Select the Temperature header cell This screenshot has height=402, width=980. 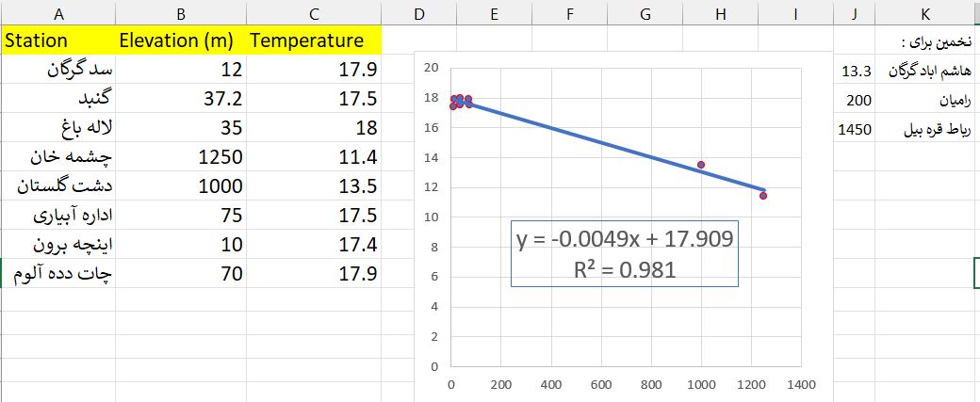point(315,40)
